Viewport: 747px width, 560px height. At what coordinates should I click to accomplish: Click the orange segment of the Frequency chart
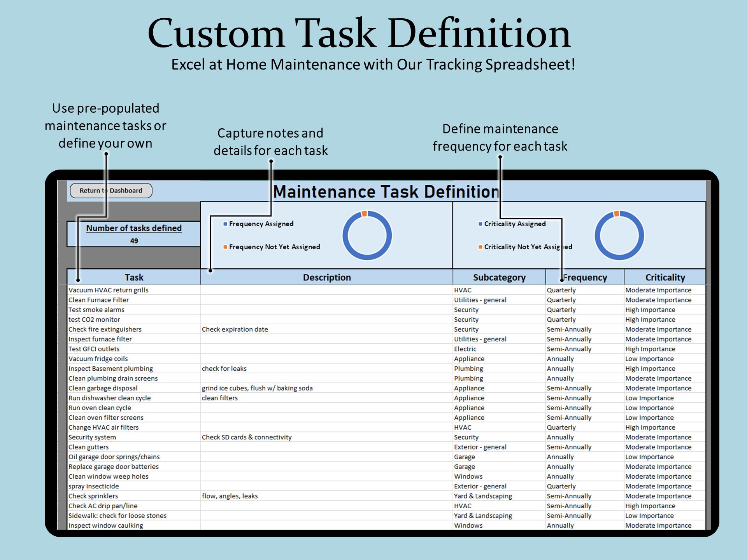tap(364, 214)
